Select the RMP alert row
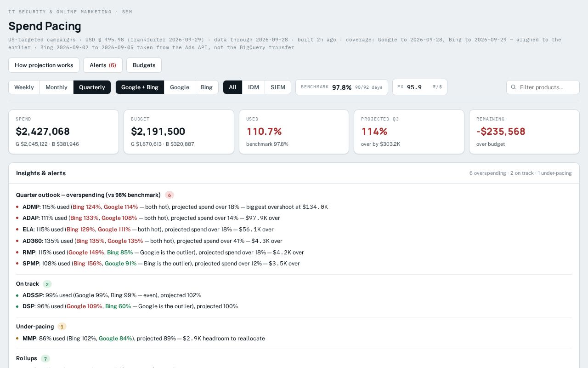This screenshot has width=588, height=368. tap(294, 253)
